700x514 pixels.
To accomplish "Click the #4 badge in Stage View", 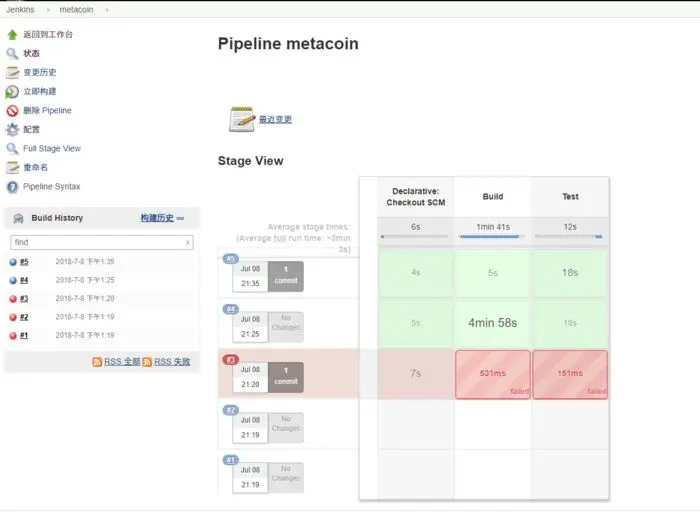I will 230,309.
